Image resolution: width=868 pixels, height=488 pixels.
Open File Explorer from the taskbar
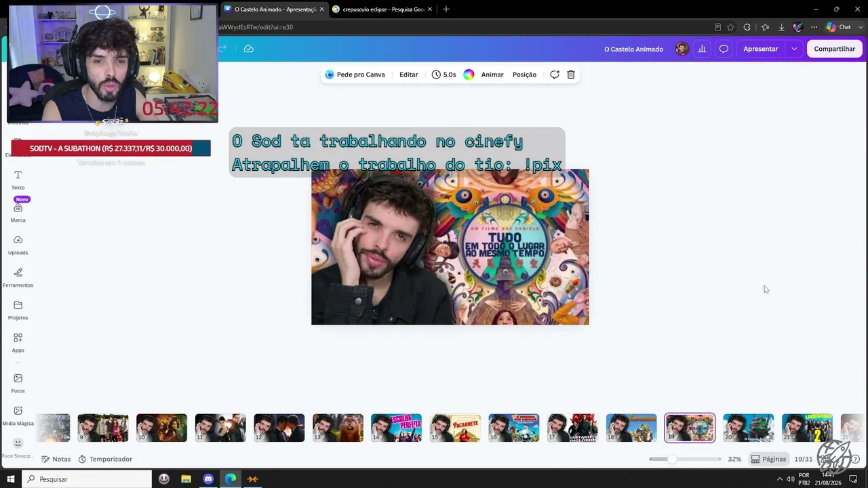pos(186,479)
